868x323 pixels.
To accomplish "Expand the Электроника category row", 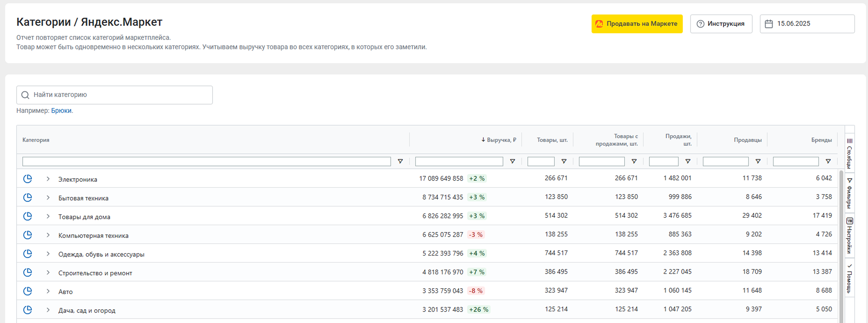I will coord(48,179).
